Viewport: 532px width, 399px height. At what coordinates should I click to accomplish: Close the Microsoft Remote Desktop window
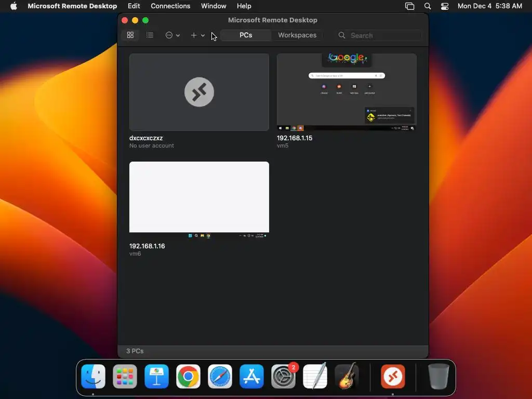(x=125, y=20)
